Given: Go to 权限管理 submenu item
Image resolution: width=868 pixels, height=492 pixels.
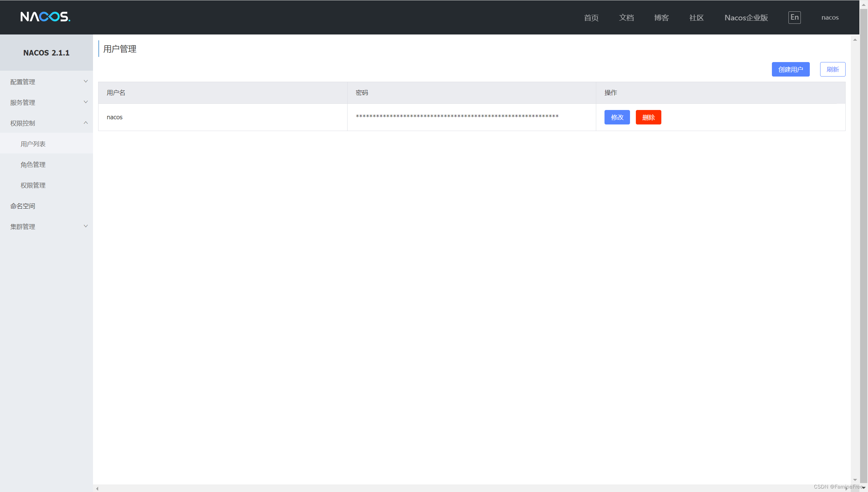Looking at the screenshot, I should pos(33,185).
